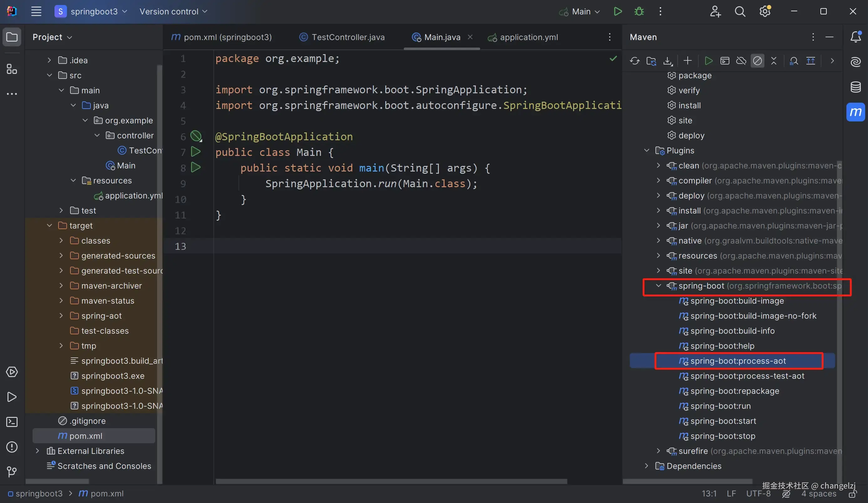Open Structure tool window in left sidebar
Image resolution: width=868 pixels, height=503 pixels.
[x=12, y=69]
